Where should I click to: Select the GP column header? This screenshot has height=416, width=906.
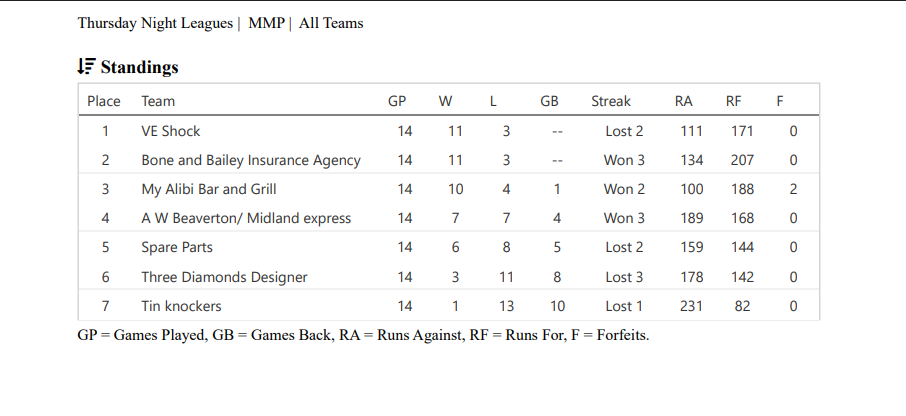[x=397, y=101]
